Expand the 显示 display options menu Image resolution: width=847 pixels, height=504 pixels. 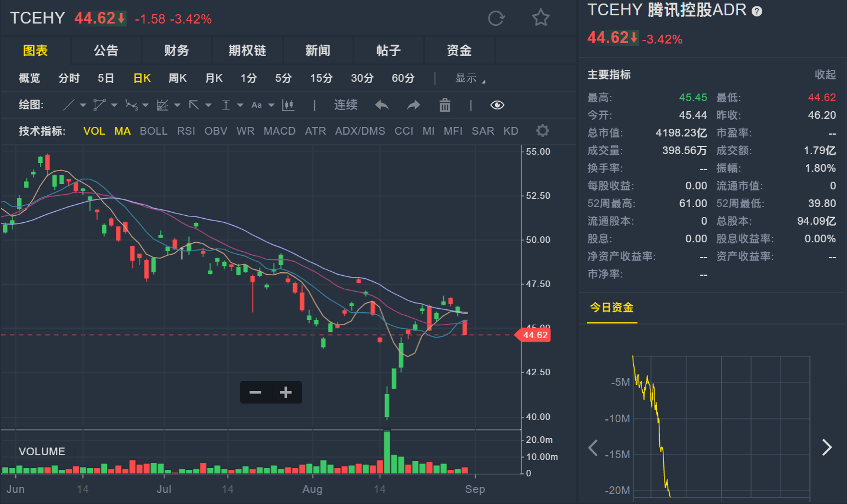click(470, 78)
